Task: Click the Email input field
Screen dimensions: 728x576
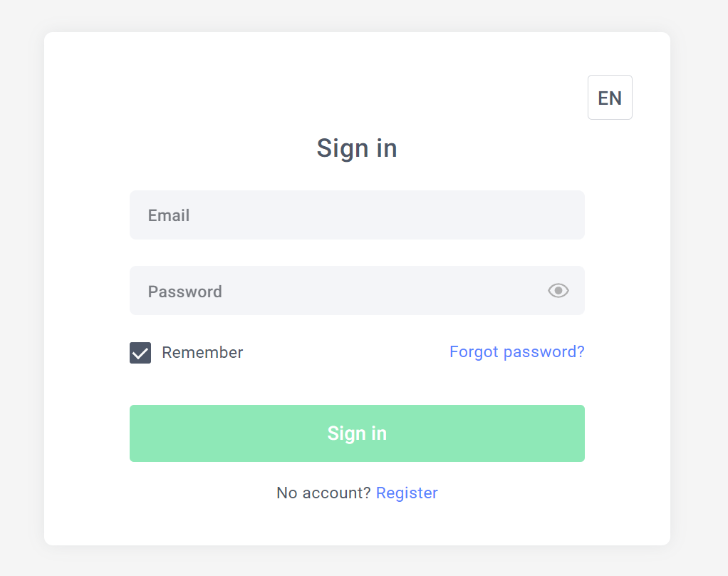Action: [356, 215]
